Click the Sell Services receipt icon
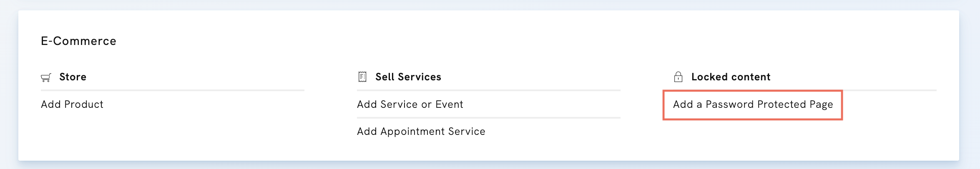Screen dimensions: 980x169 (x=362, y=77)
